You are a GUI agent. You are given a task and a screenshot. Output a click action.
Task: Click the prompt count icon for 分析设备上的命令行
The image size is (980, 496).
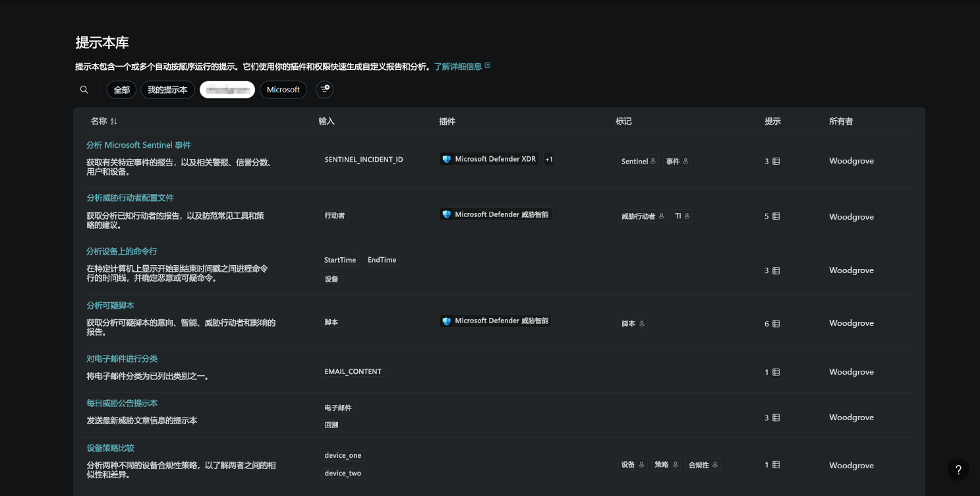point(776,270)
